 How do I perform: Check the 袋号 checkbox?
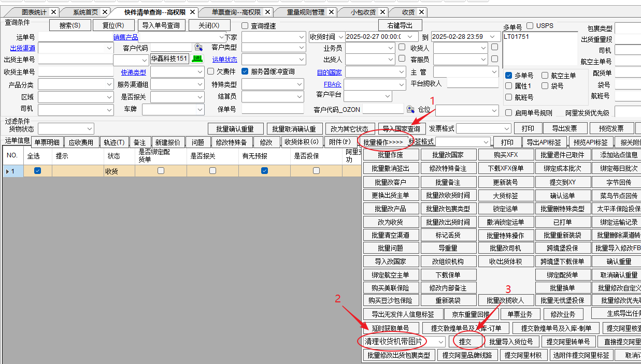tap(545, 86)
